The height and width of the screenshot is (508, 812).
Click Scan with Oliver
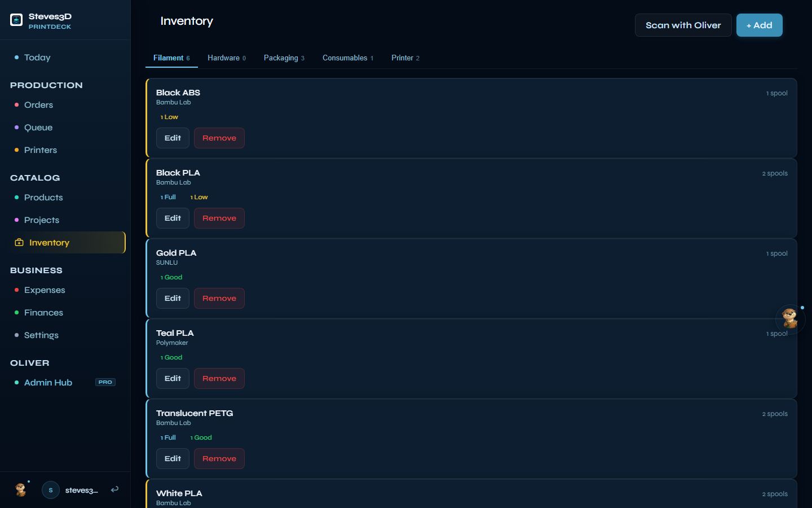[x=683, y=25]
